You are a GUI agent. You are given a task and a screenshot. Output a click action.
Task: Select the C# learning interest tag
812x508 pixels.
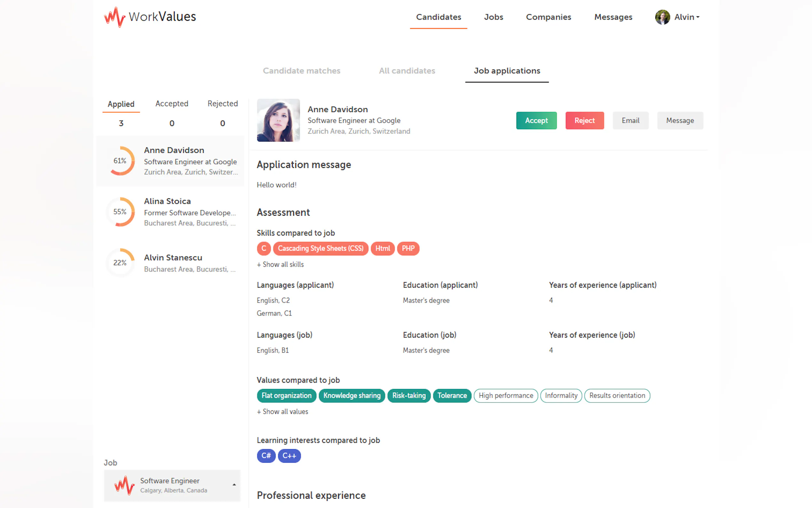[266, 456]
